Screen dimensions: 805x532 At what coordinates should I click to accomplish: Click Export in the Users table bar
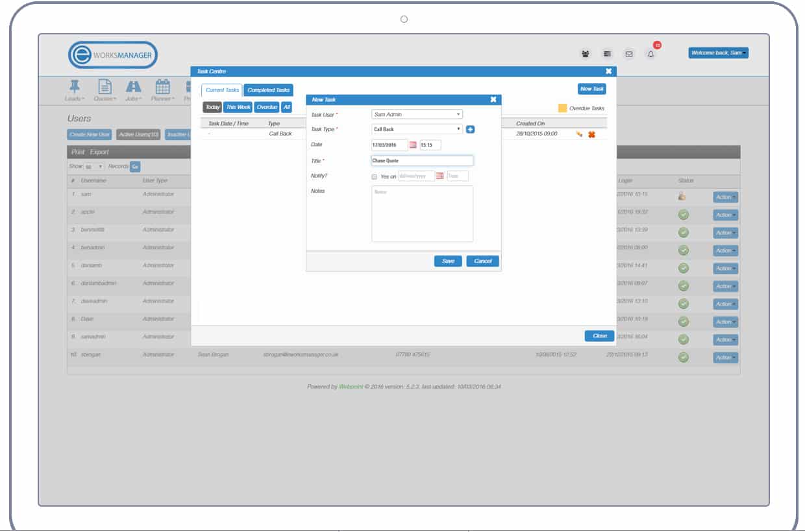click(99, 152)
